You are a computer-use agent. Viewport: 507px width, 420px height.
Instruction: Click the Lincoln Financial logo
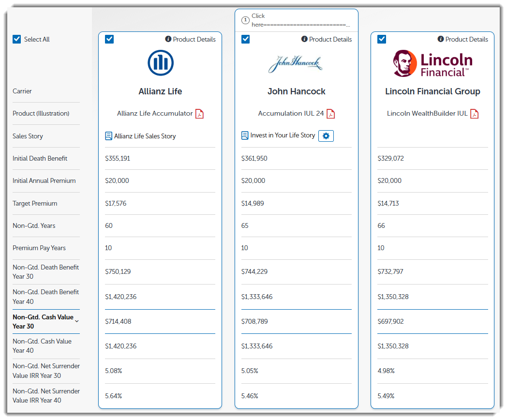tap(432, 63)
